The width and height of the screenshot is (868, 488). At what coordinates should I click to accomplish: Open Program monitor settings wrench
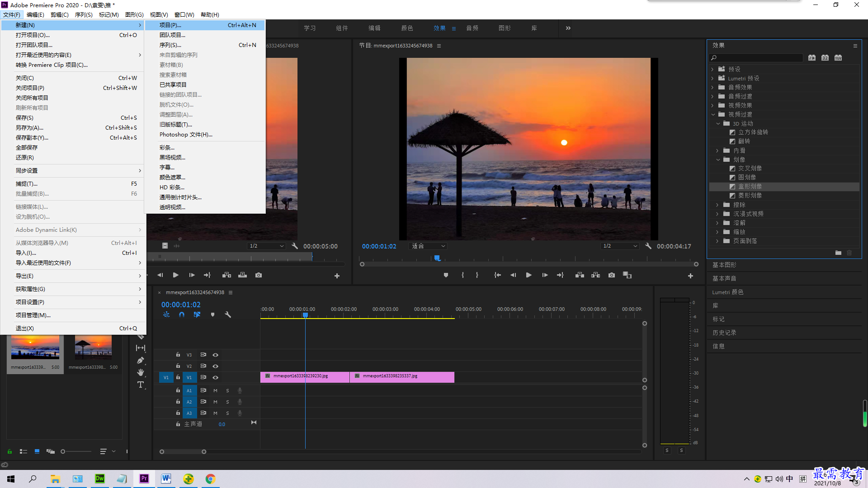tap(648, 246)
